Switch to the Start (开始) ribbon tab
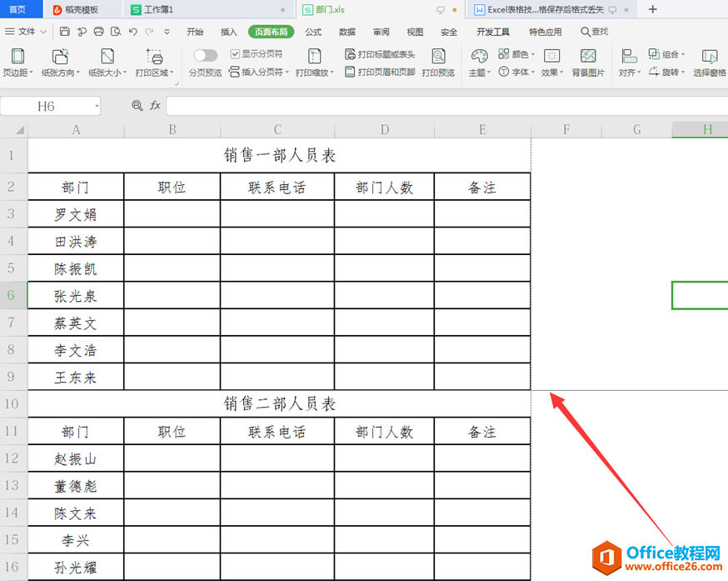 click(x=195, y=32)
